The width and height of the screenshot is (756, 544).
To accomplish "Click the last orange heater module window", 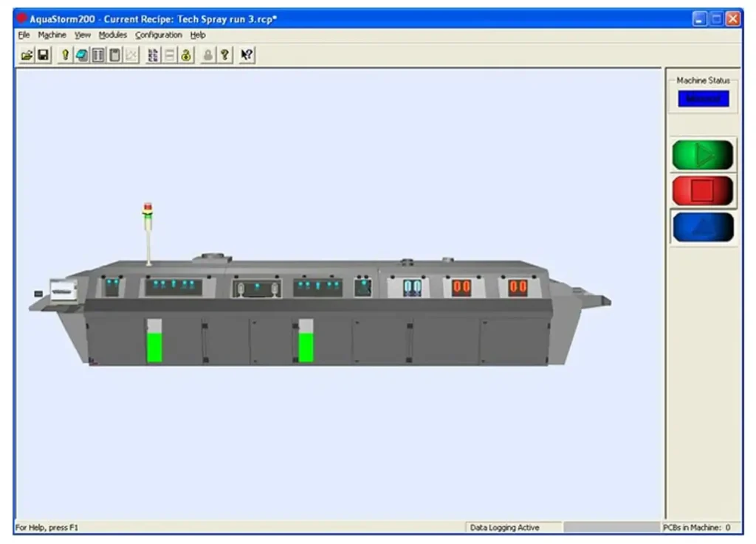I will point(518,288).
